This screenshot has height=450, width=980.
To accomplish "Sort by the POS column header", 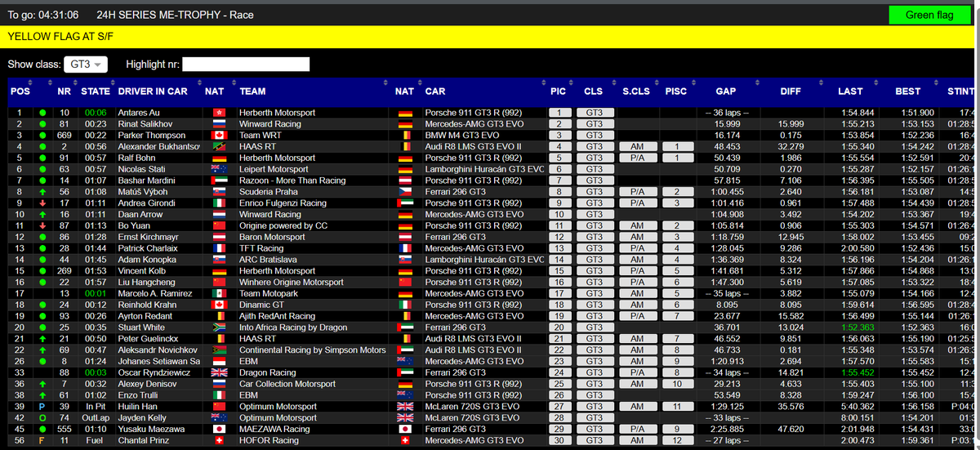I will [x=19, y=91].
